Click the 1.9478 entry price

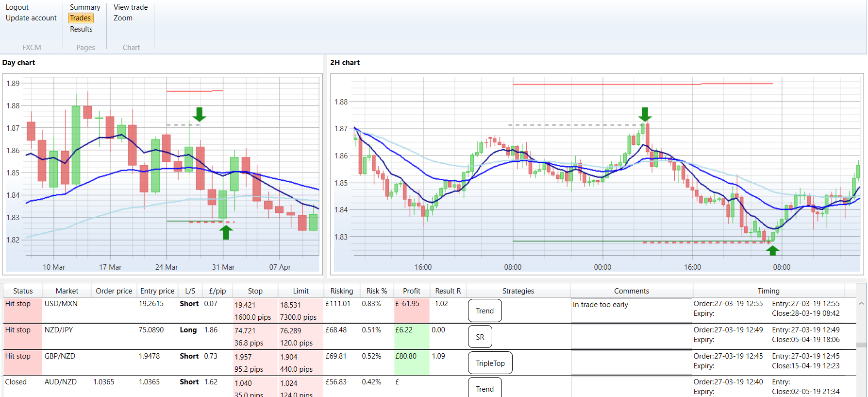pos(149,356)
